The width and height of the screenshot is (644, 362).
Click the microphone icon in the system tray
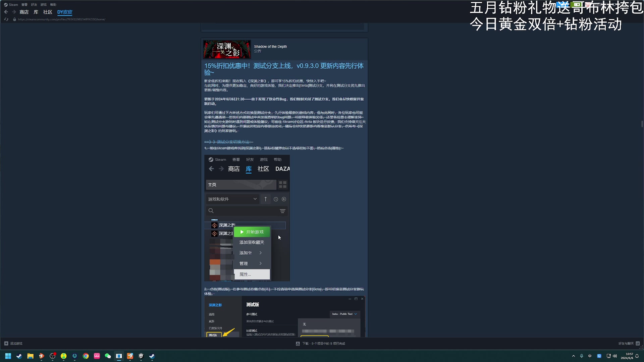coord(582,356)
